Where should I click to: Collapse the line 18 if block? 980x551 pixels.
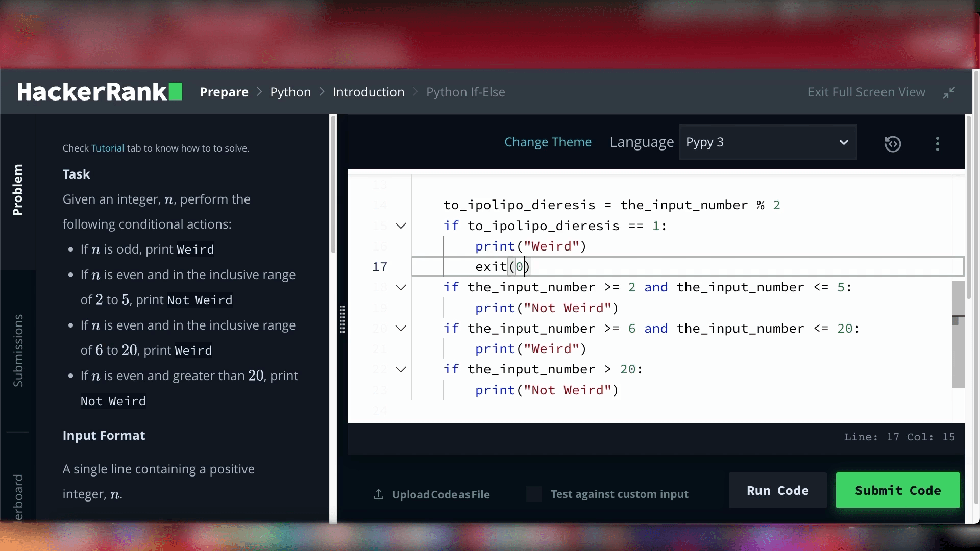click(401, 287)
